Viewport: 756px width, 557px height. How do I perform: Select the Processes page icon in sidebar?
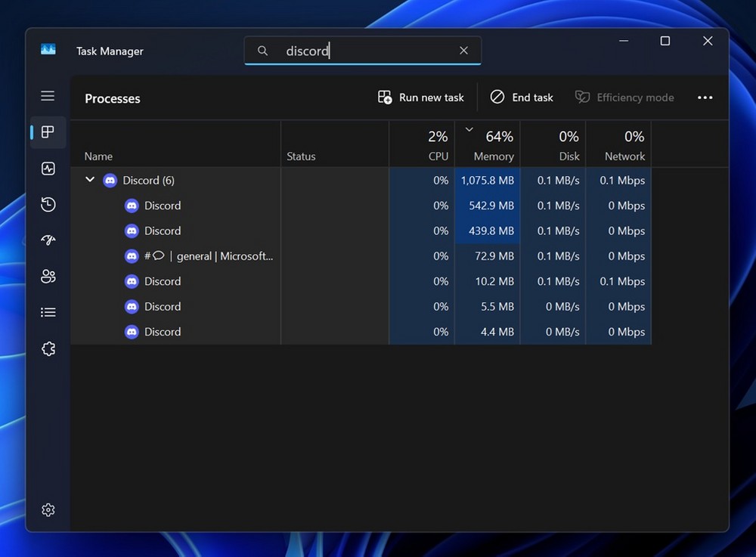tap(48, 132)
